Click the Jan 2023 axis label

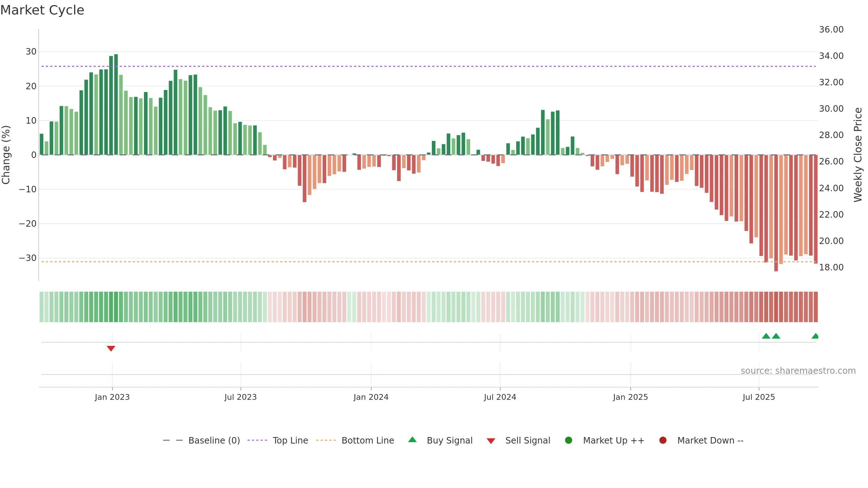[x=112, y=397]
